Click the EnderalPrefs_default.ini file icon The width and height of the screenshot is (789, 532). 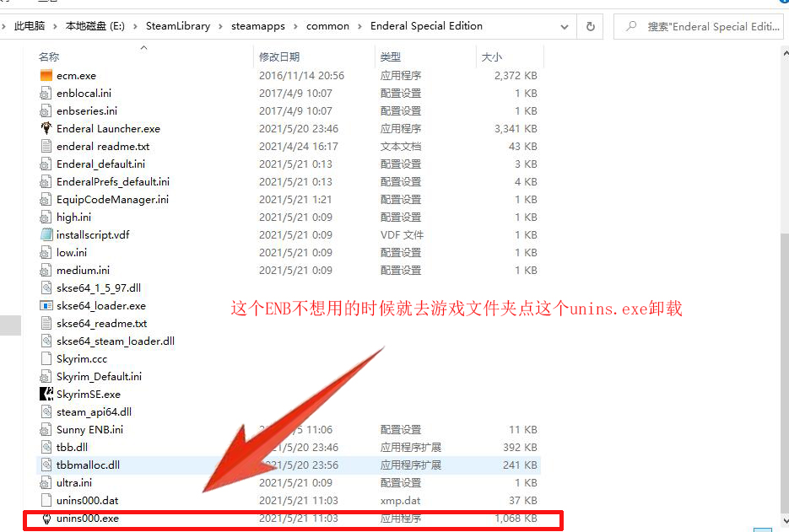(x=46, y=181)
